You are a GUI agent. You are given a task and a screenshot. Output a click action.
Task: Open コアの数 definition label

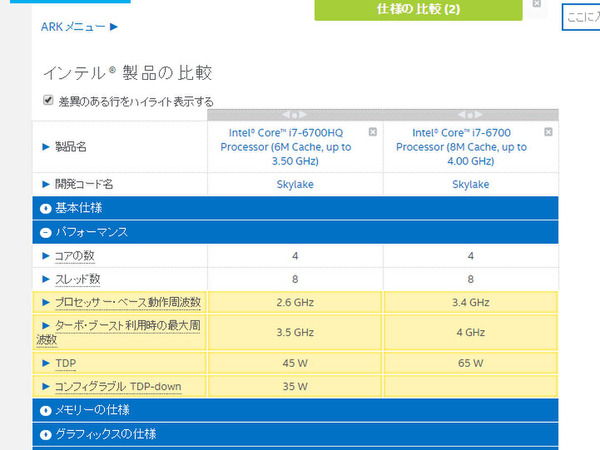[75, 256]
